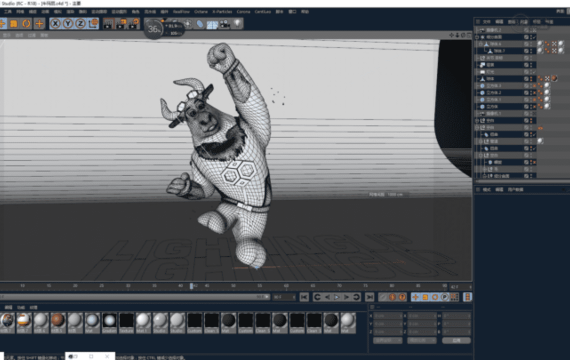The height and width of the screenshot is (360, 570).
Task: Toggle visibility dots of the first object row
Action: [531, 30]
